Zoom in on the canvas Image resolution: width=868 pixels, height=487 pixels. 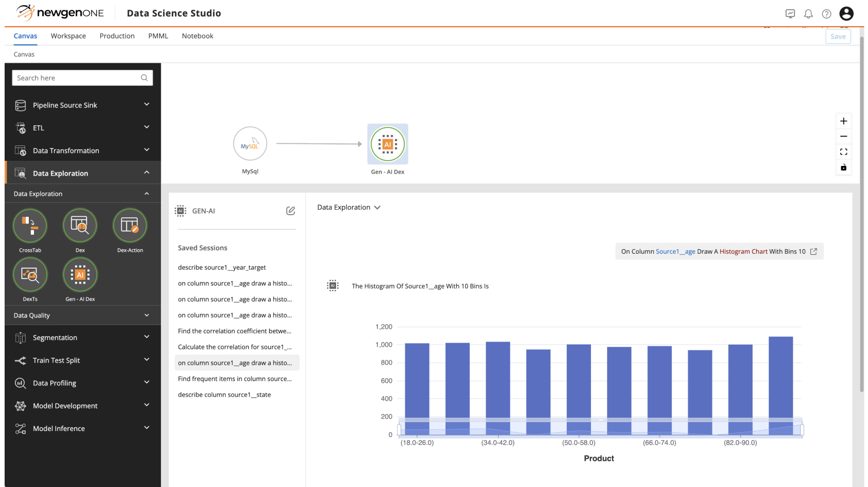[843, 121]
